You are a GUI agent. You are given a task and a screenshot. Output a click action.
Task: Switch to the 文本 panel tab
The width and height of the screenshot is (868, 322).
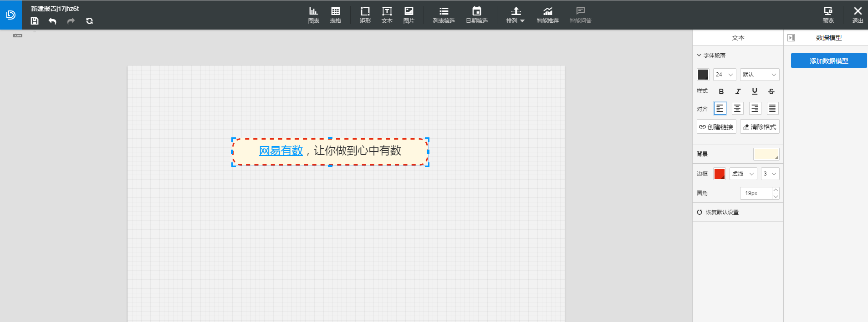[738, 38]
